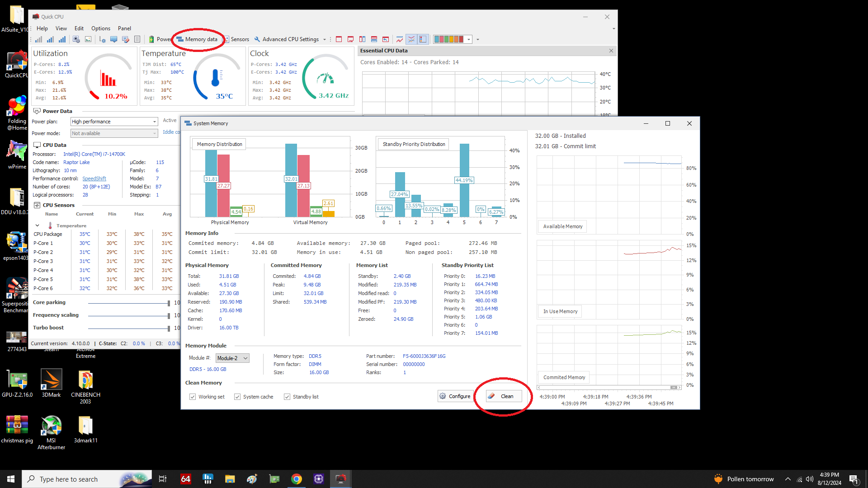Click the Available Memory chart legend
This screenshot has width=868, height=488.
[562, 226]
